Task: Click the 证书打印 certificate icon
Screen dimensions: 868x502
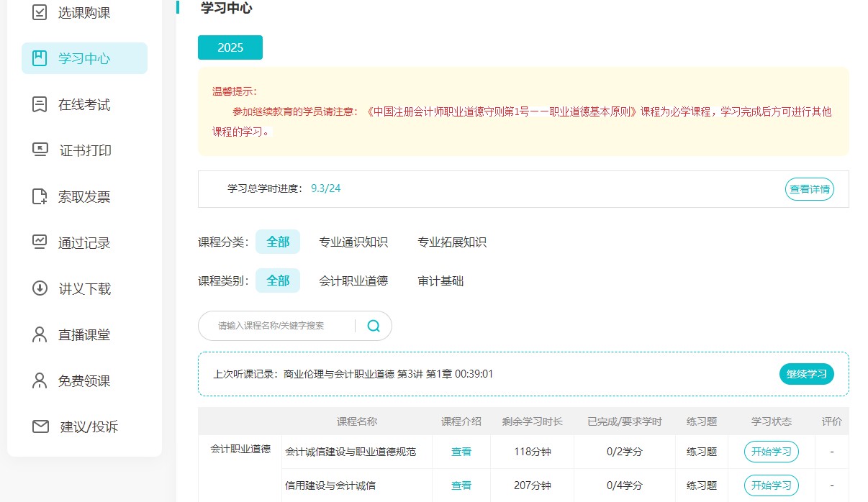Action: point(40,150)
